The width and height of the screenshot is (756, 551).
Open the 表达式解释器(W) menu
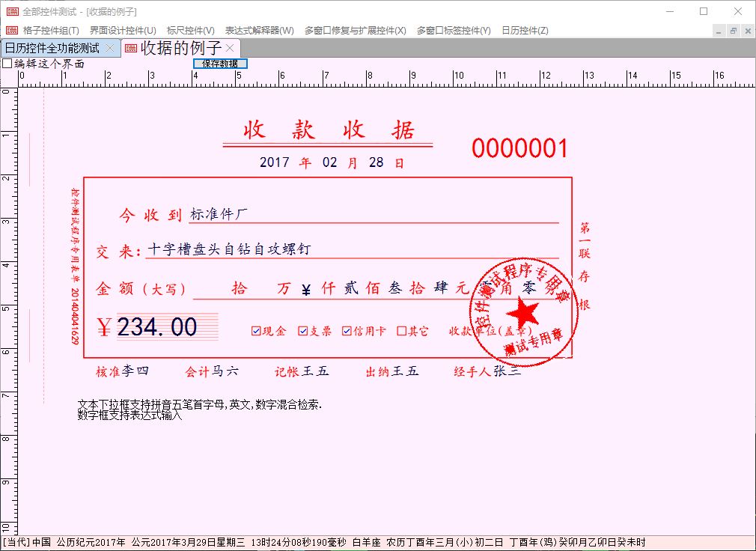coord(260,31)
